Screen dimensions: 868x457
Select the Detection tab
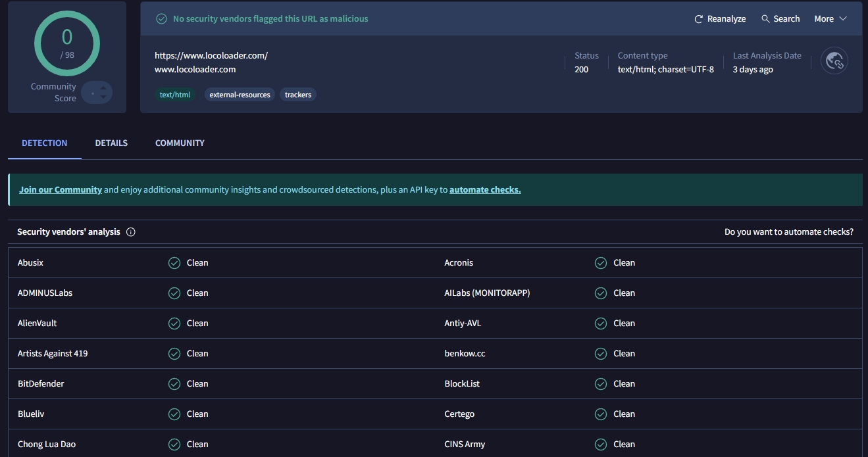[x=45, y=143]
